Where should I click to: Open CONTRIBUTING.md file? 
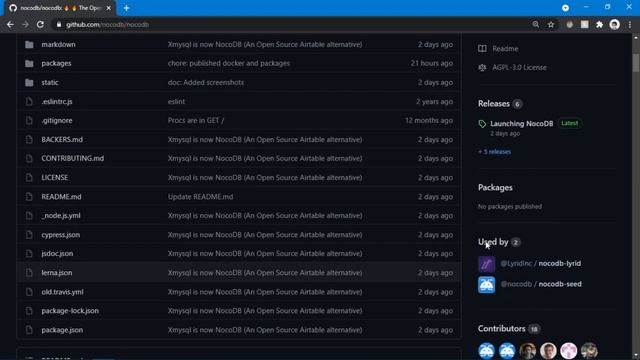click(x=73, y=158)
